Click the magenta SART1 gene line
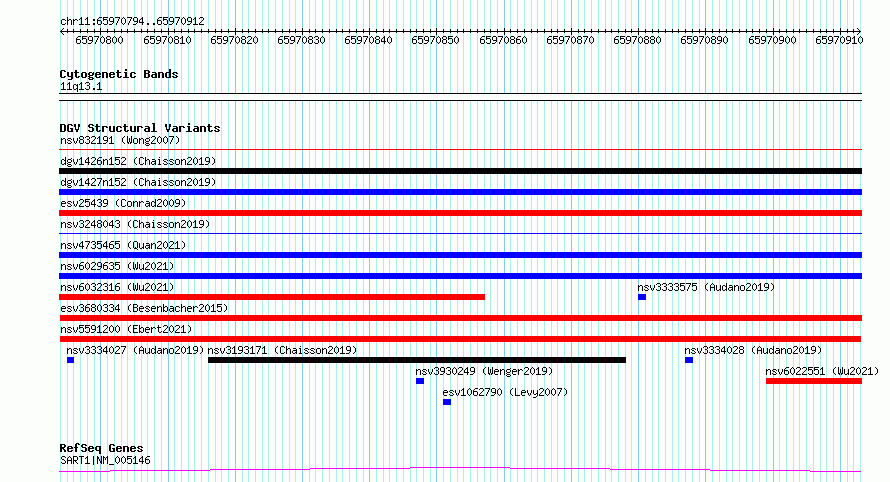 460,470
